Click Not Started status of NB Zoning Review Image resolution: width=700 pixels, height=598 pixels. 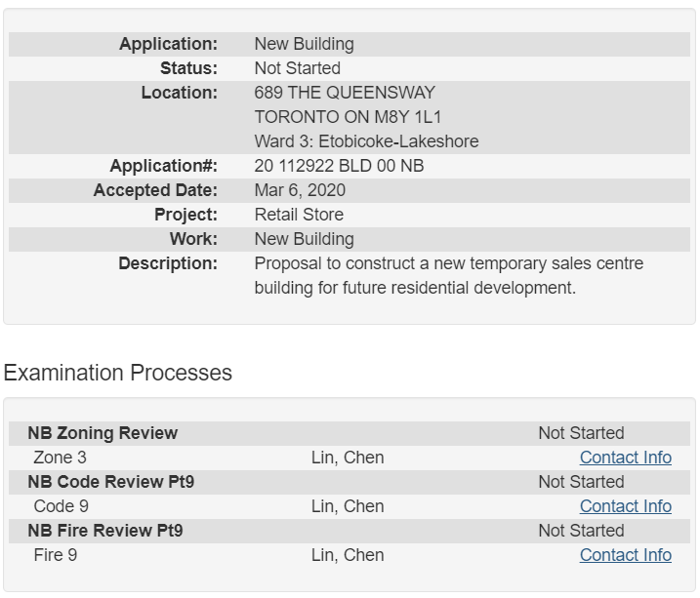(581, 433)
